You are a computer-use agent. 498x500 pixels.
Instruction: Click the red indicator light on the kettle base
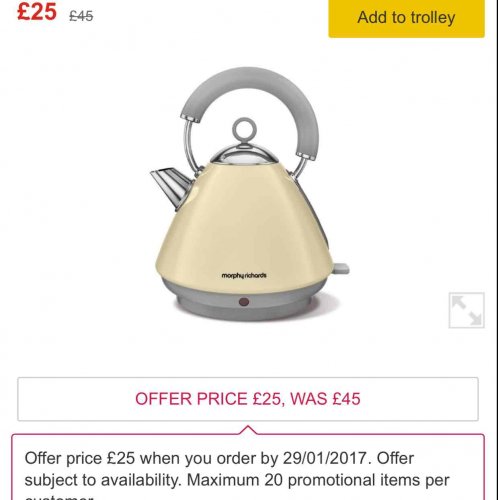(244, 302)
